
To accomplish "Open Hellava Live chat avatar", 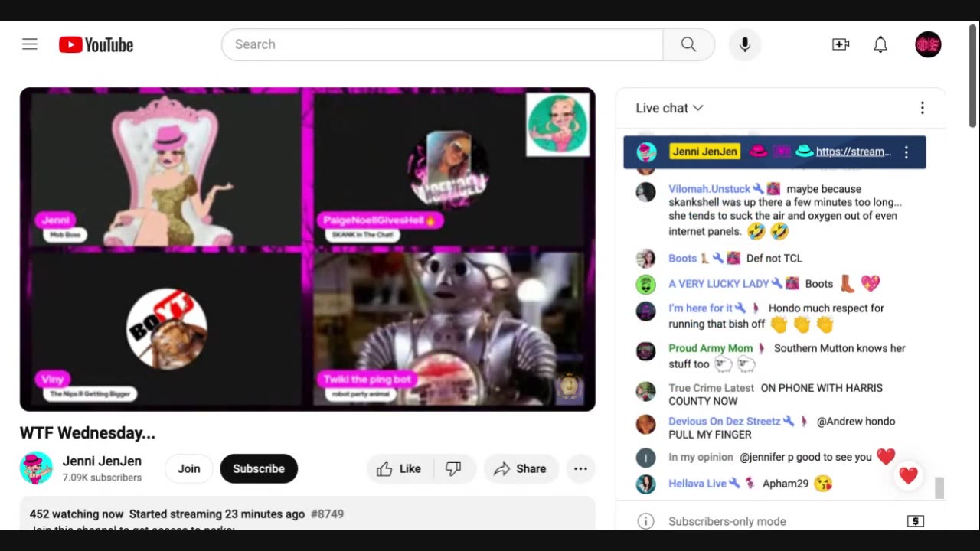I will pos(646,484).
